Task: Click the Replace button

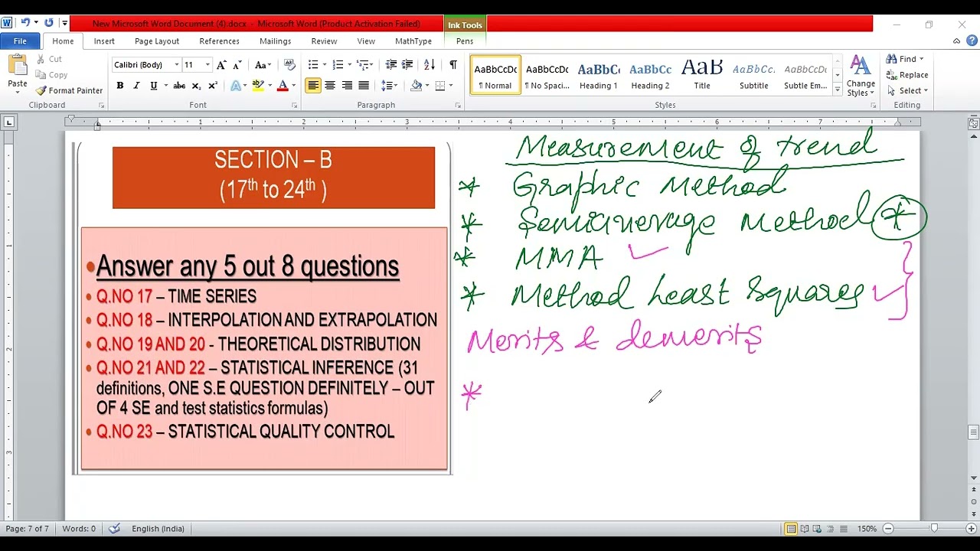Action: coord(907,75)
